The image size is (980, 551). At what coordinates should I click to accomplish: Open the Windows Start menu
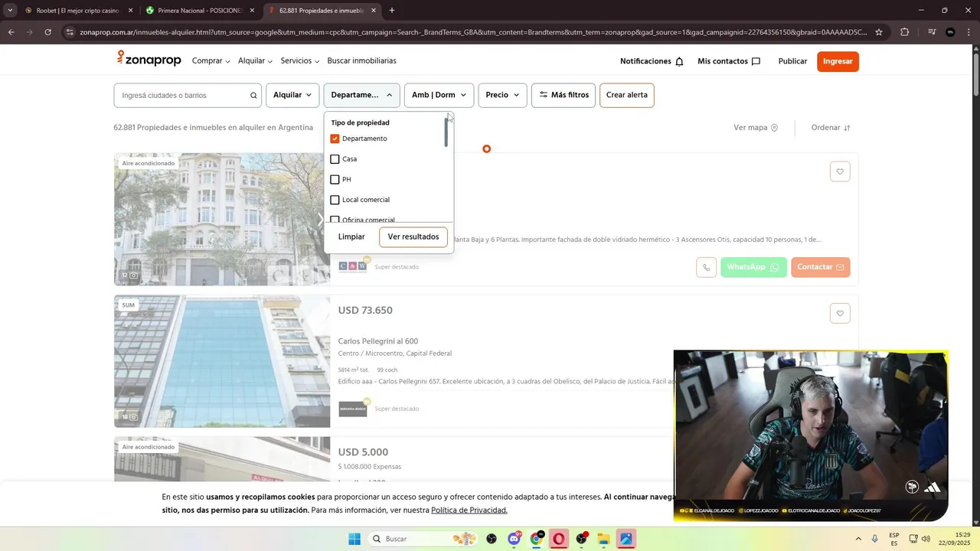click(x=354, y=539)
